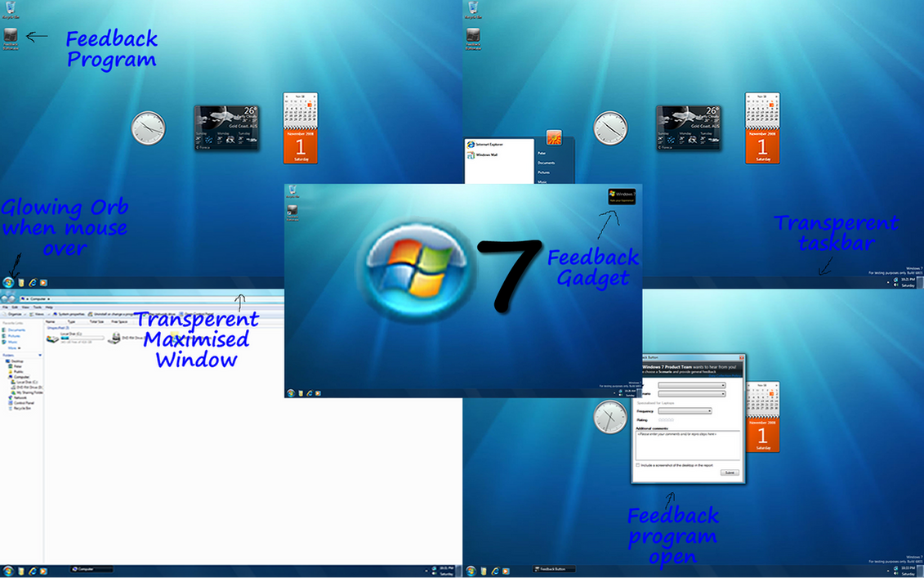Click glowing Start orb marked by arrow
The height and width of the screenshot is (578, 924).
8,283
